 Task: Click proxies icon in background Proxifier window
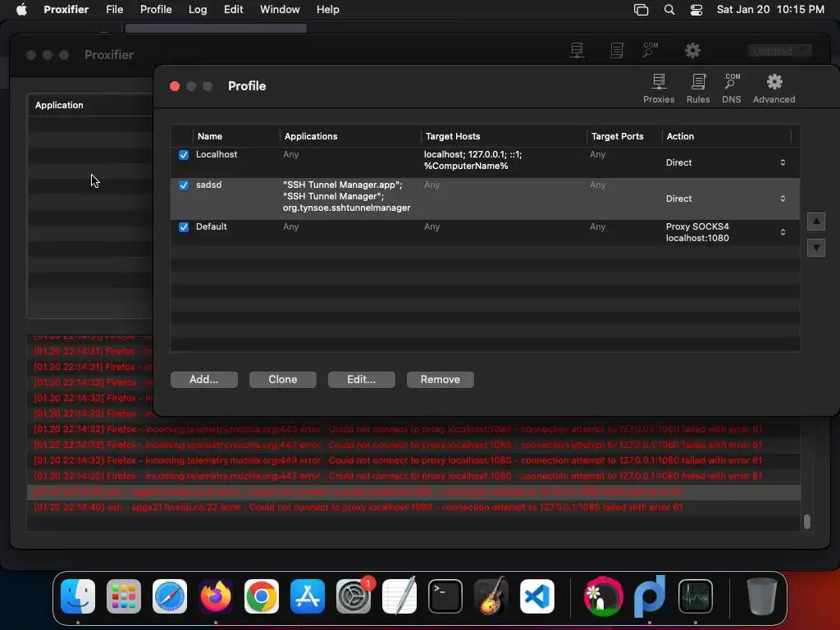click(577, 50)
